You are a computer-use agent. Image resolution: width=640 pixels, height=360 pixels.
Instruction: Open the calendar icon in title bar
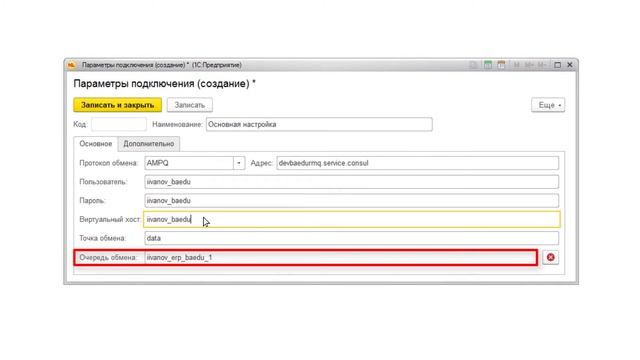click(x=501, y=65)
